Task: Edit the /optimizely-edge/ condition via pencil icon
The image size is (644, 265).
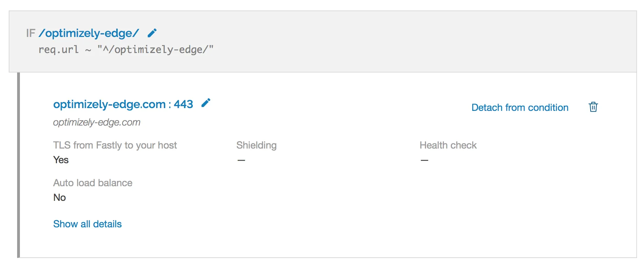Action: pyautogui.click(x=152, y=33)
